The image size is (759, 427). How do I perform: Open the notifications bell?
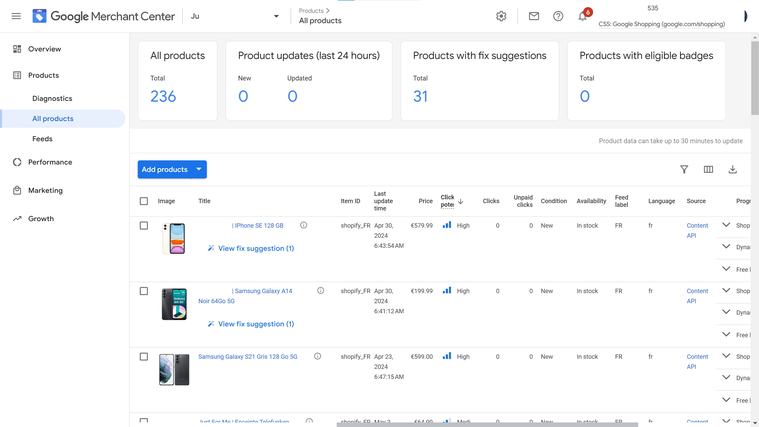point(582,16)
